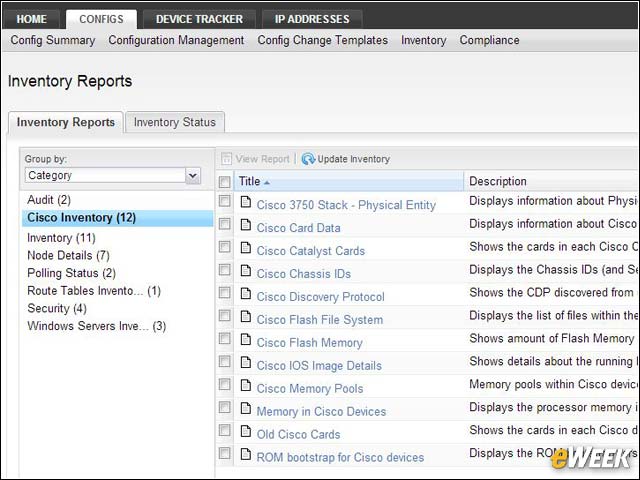Select the Inventory (11) category
The height and width of the screenshot is (480, 640).
click(61, 238)
